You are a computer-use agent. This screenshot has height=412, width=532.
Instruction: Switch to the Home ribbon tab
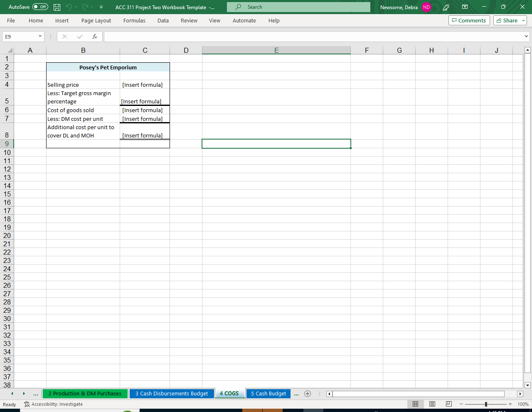[x=36, y=20]
